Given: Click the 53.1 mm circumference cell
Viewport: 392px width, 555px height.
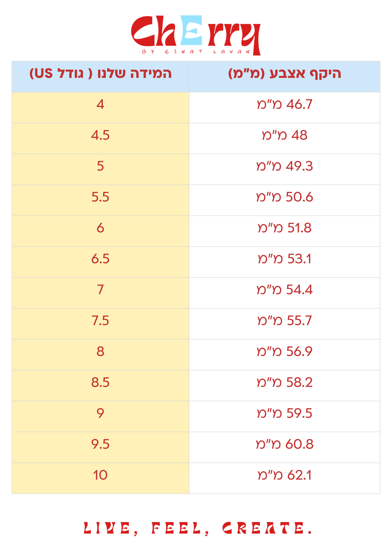Looking at the screenshot, I should tap(285, 259).
